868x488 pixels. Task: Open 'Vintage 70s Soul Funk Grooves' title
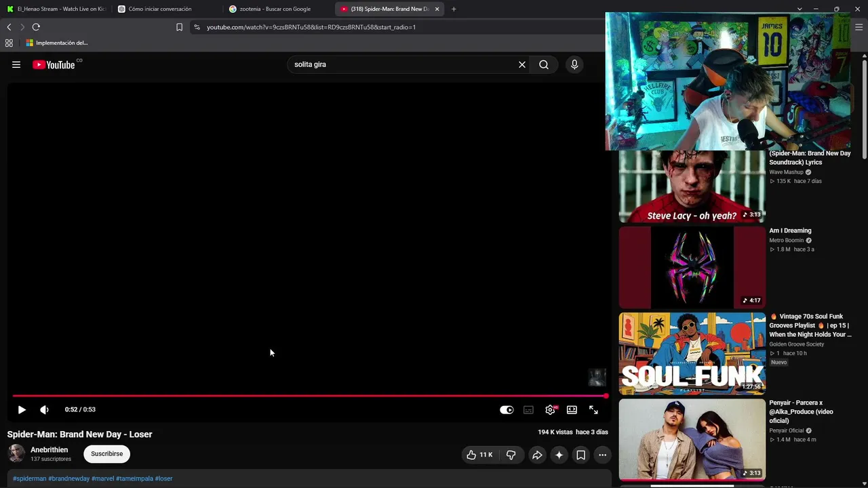coord(810,325)
